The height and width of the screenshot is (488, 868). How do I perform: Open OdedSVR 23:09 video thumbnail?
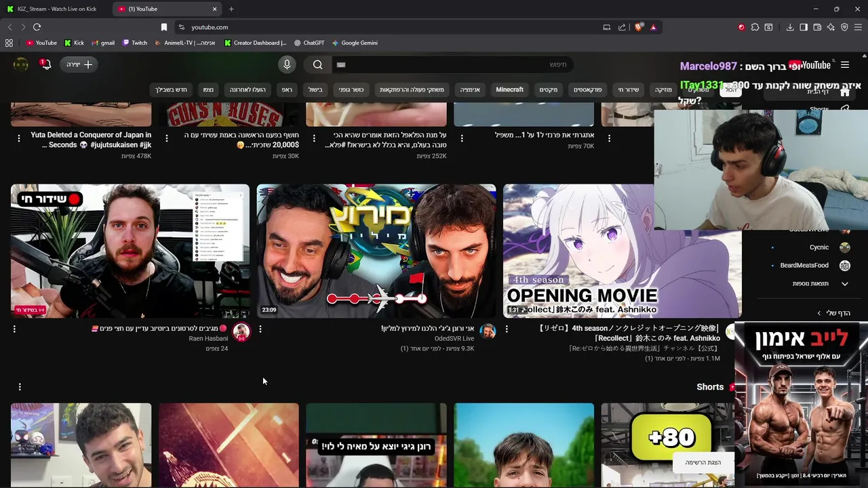[x=376, y=251]
